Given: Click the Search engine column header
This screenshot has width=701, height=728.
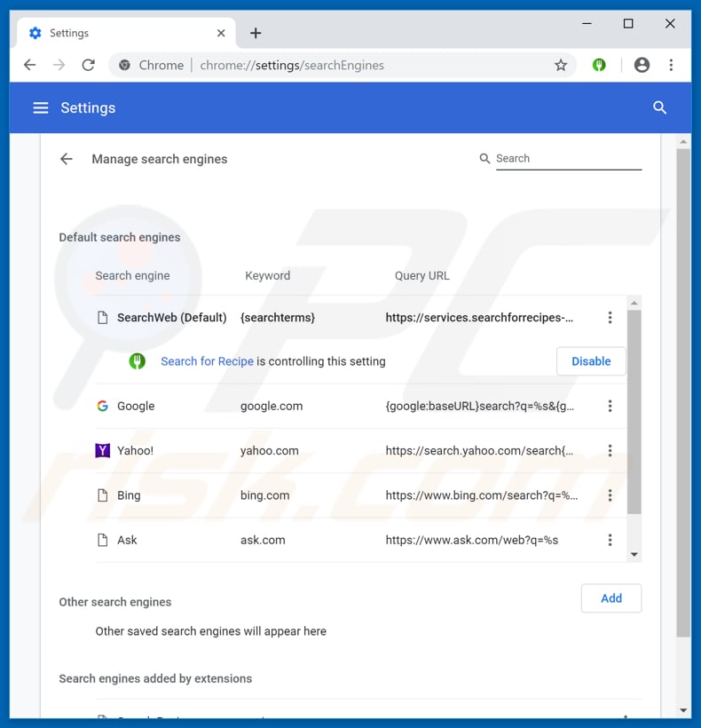Looking at the screenshot, I should 133,276.
